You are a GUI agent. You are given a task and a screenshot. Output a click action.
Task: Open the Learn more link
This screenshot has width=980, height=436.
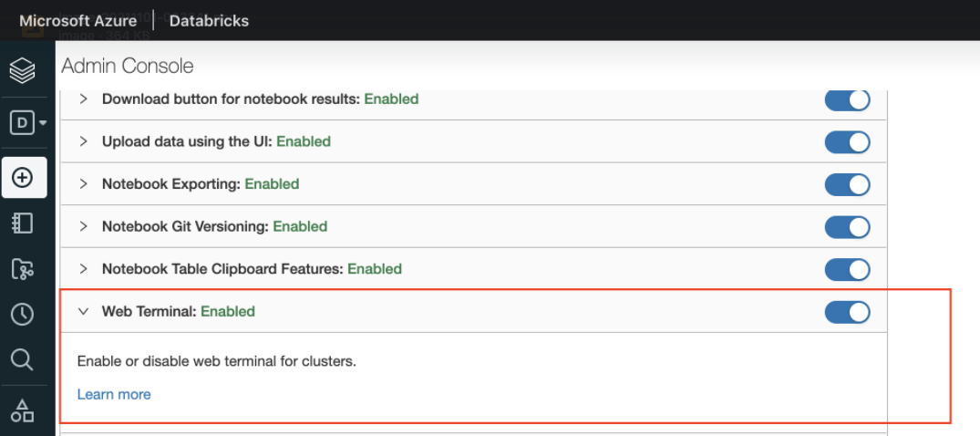pyautogui.click(x=114, y=394)
